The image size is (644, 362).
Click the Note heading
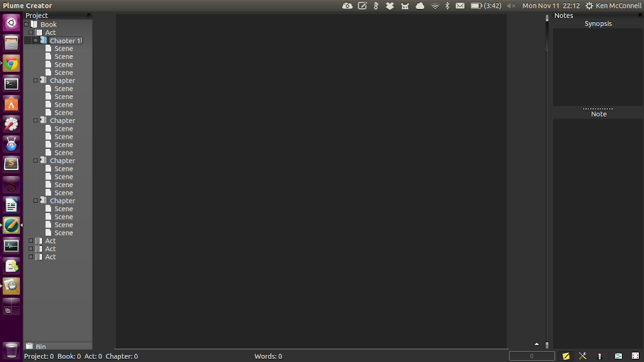coord(599,114)
